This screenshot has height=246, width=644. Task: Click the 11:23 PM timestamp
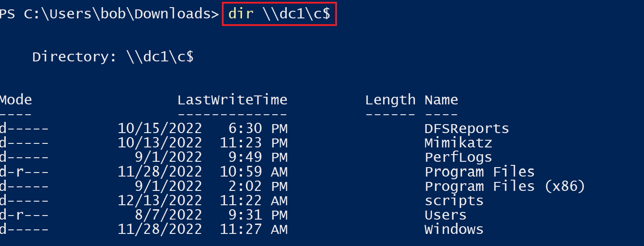(254, 143)
